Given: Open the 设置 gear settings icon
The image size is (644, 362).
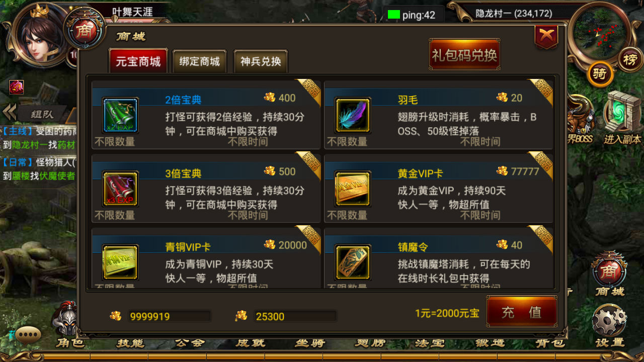Looking at the screenshot, I should [609, 325].
